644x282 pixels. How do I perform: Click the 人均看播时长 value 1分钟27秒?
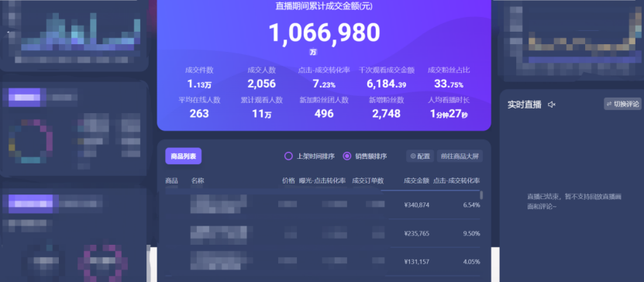pos(449,114)
